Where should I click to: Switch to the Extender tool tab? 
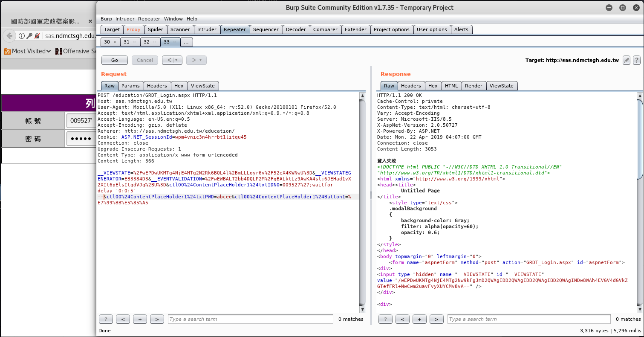tap(355, 29)
